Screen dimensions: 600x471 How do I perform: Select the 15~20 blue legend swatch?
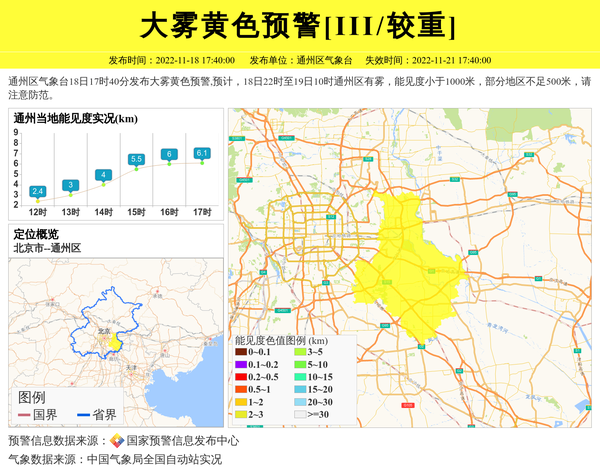299,389
